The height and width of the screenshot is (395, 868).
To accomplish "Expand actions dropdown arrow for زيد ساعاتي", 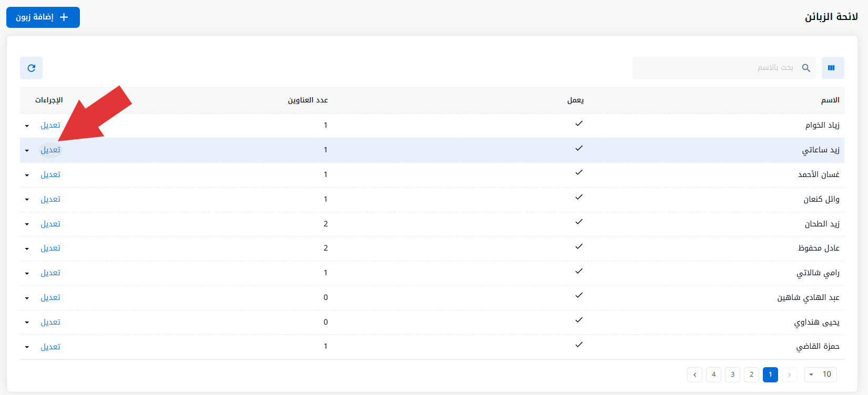I will click(27, 151).
